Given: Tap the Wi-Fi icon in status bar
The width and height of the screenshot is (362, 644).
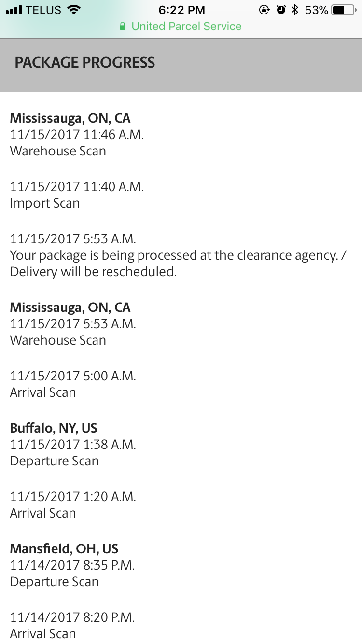Looking at the screenshot, I should (x=74, y=10).
